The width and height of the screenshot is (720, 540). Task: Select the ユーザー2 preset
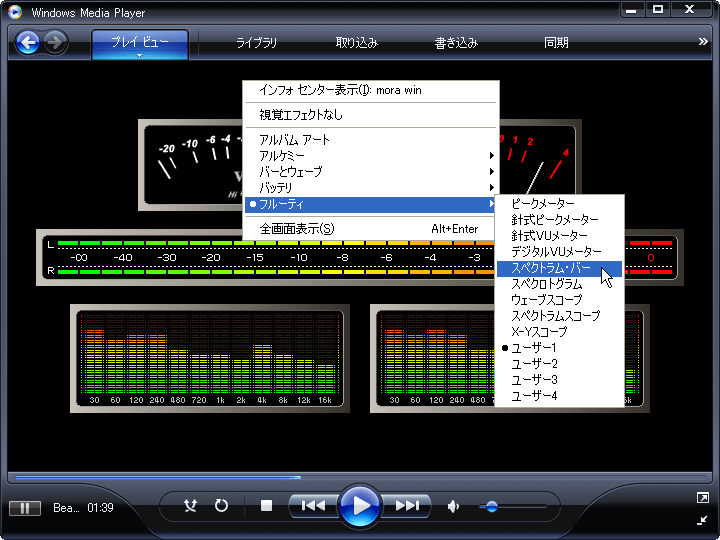pyautogui.click(x=559, y=364)
